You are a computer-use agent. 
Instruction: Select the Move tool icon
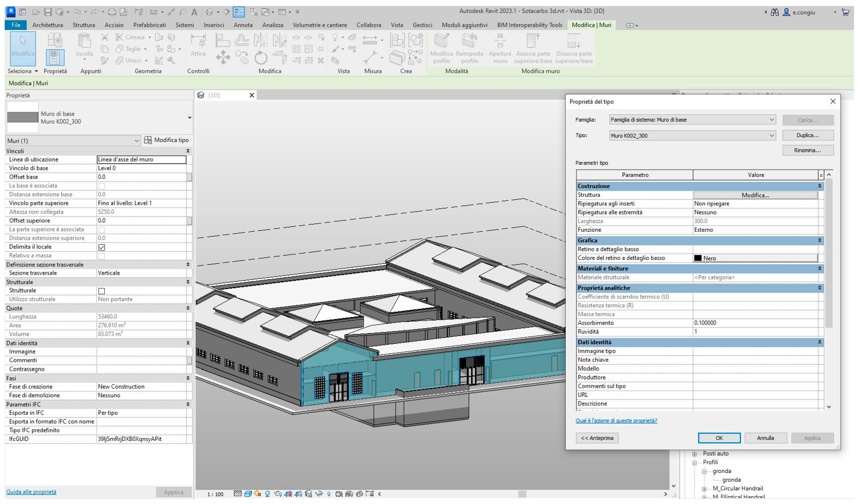coord(223,57)
